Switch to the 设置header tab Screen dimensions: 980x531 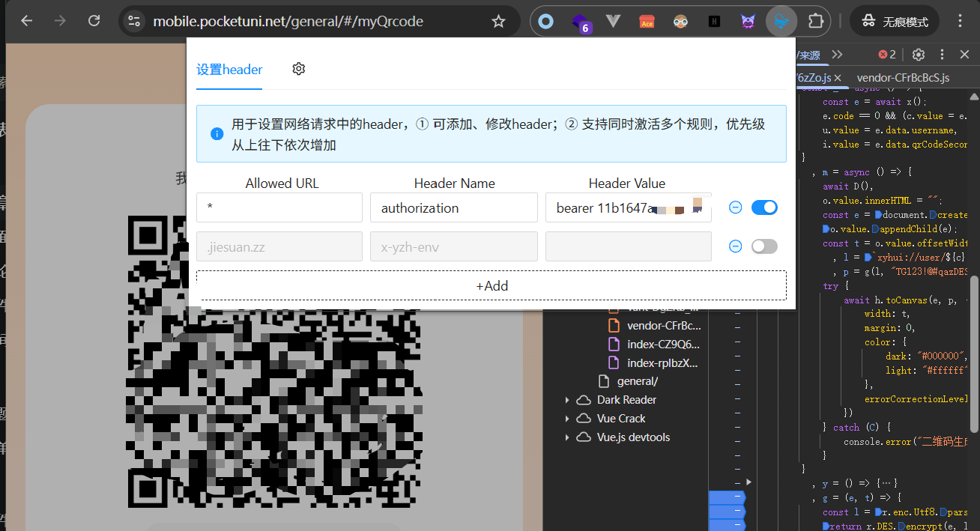229,70
